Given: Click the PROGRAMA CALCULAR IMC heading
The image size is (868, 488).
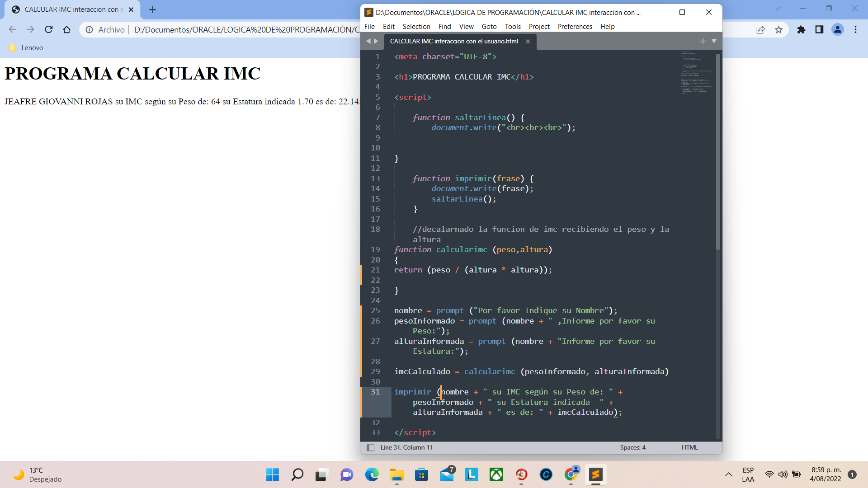Looking at the screenshot, I should coord(132,74).
